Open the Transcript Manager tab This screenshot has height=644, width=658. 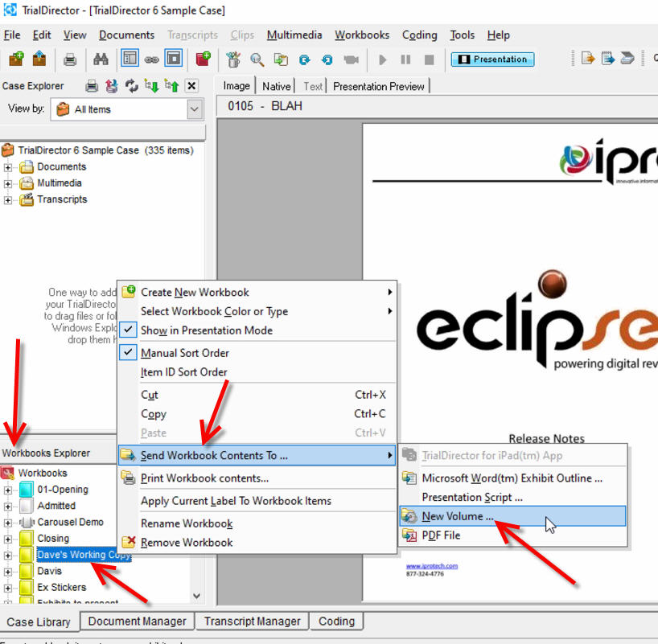pyautogui.click(x=253, y=621)
